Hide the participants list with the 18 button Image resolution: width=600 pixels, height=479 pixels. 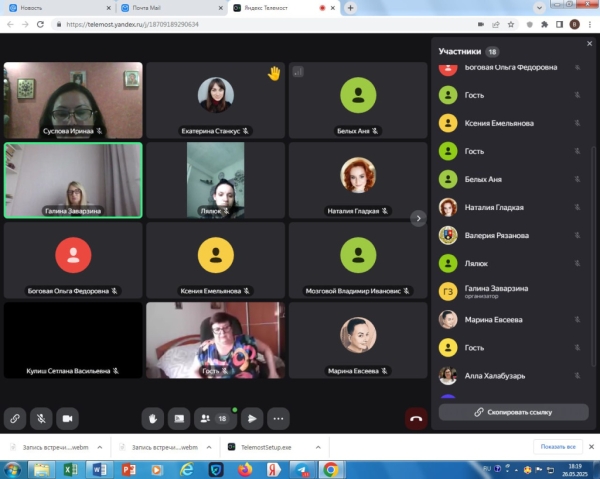pos(215,418)
